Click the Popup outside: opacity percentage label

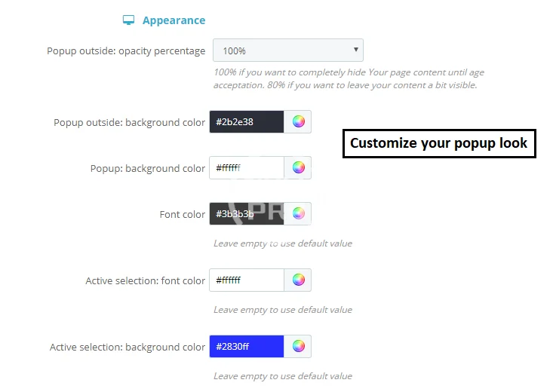coord(126,51)
